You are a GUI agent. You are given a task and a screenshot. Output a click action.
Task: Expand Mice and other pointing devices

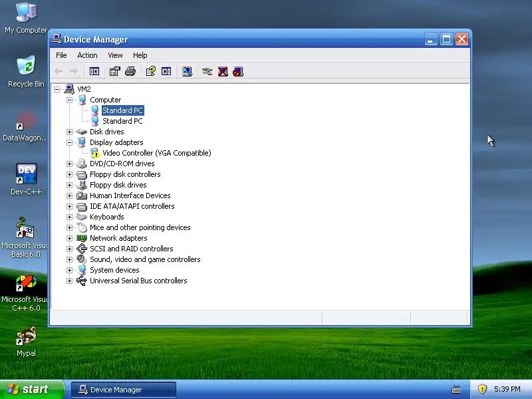click(x=70, y=227)
